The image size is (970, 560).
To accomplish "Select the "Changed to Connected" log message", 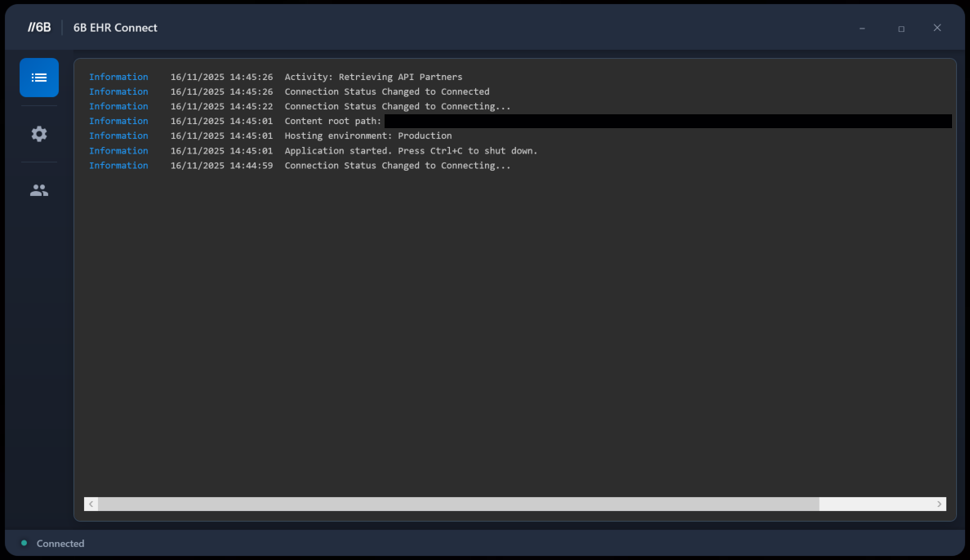I will coord(386,91).
